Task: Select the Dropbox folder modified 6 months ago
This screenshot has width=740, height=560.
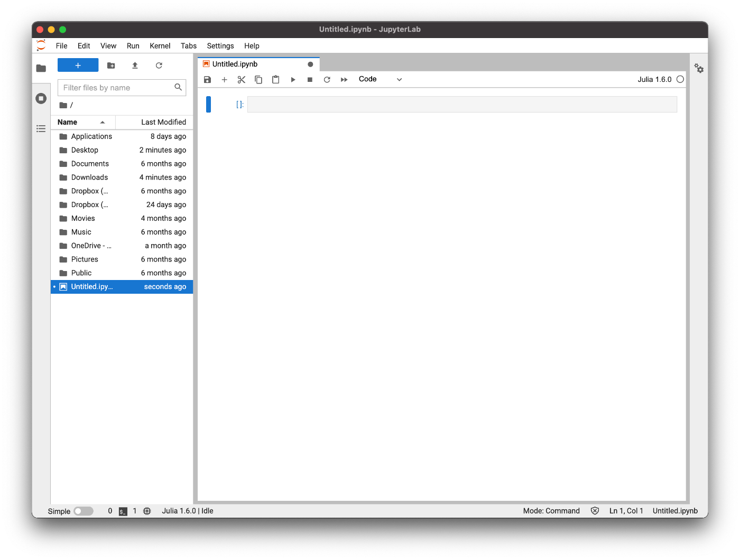Action: (x=122, y=191)
